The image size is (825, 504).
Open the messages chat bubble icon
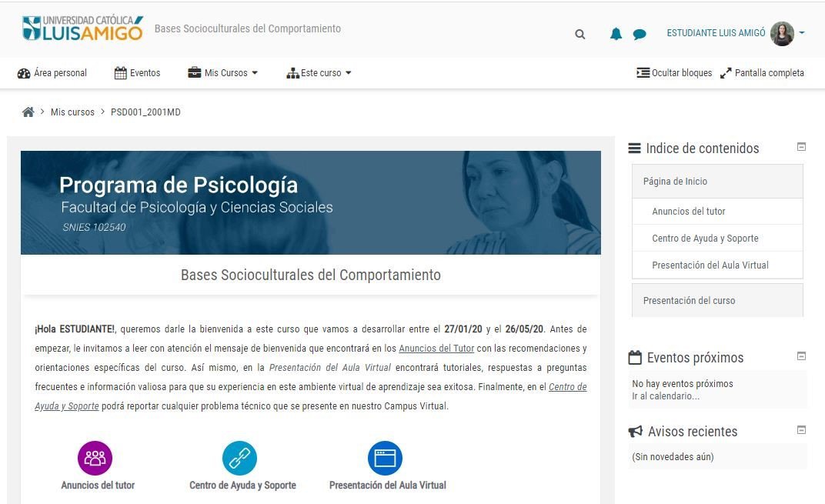pyautogui.click(x=640, y=35)
